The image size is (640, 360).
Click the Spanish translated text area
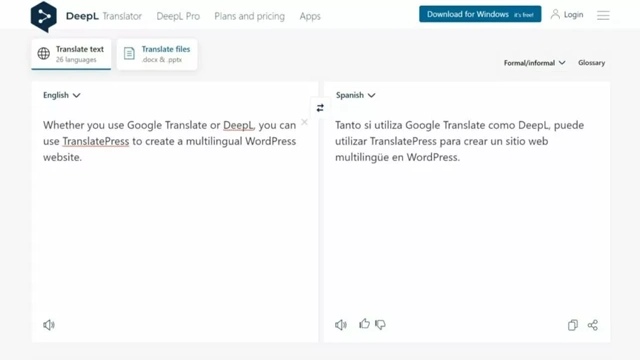tap(467, 212)
